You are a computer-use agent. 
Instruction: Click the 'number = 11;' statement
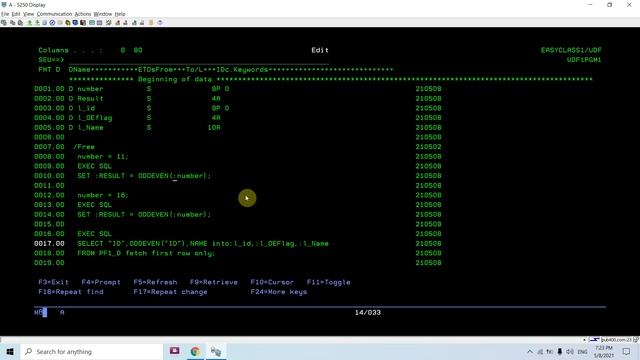pyautogui.click(x=103, y=156)
